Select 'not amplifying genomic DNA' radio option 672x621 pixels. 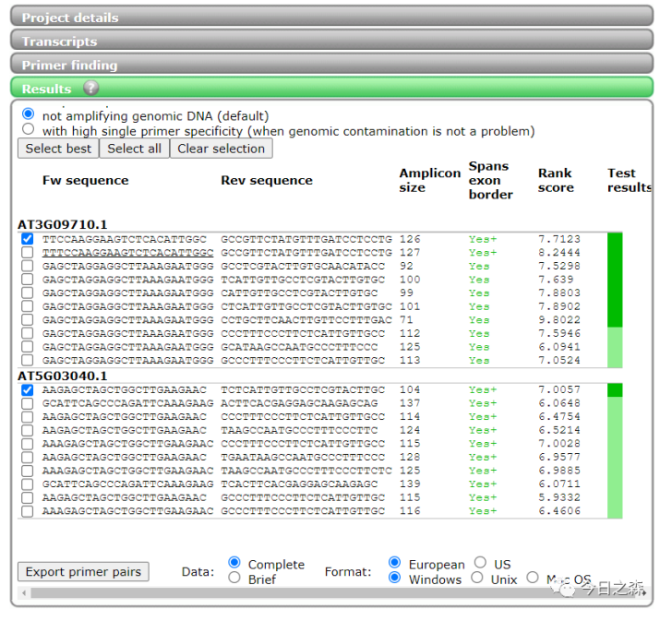[28, 113]
